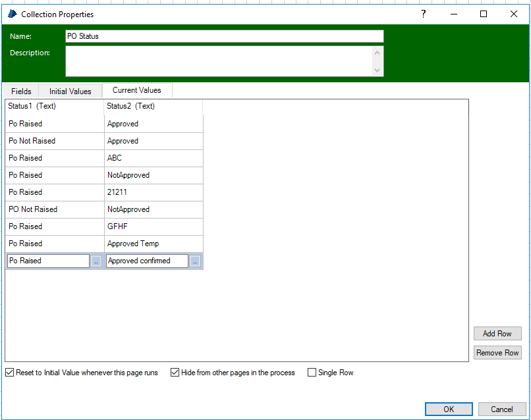Screen dimensions: 531x420
Task: Click the Name field containing PO Status
Action: (224, 36)
